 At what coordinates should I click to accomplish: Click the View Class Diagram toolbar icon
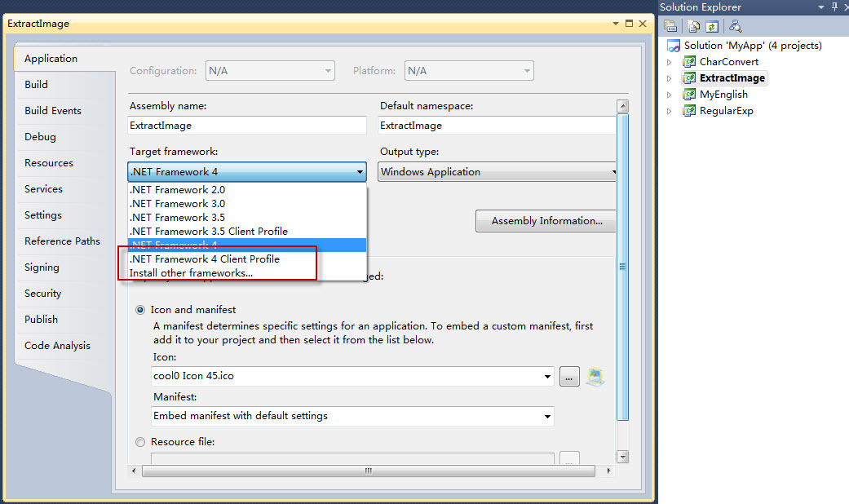(x=736, y=26)
